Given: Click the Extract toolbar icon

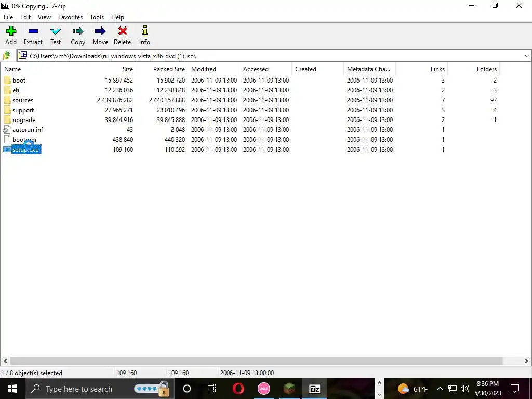Looking at the screenshot, I should tap(33, 31).
